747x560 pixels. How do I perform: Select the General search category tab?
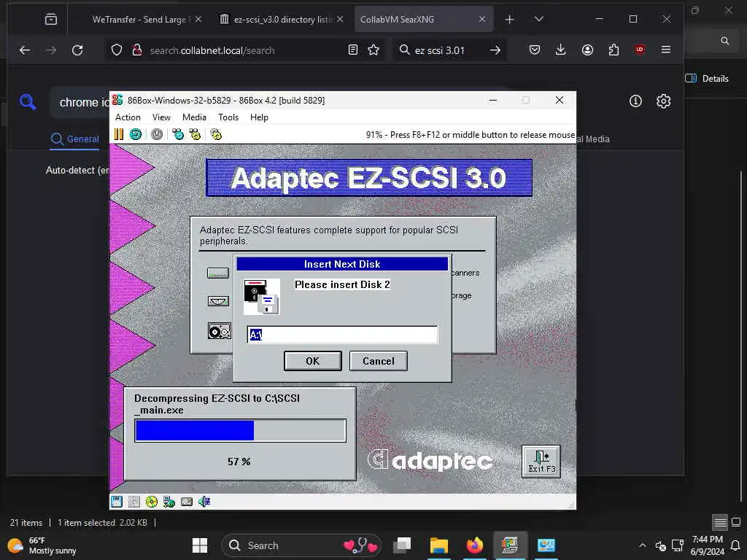(x=75, y=139)
